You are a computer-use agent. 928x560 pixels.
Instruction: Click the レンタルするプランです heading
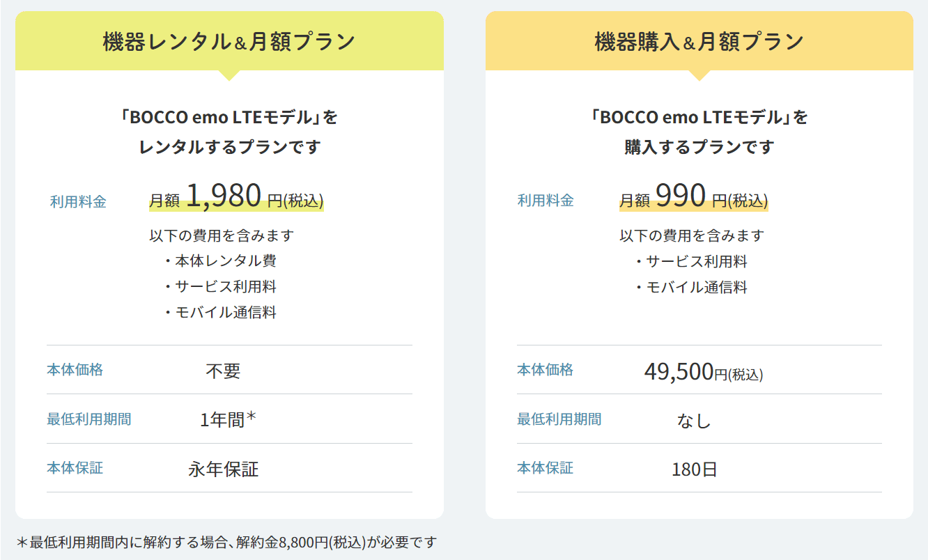pos(229,147)
